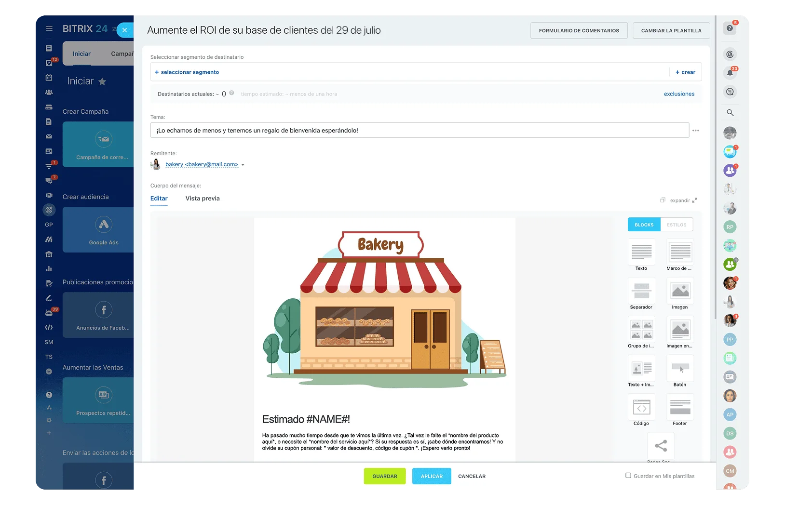Open the bar chart analytics icon

click(x=49, y=269)
